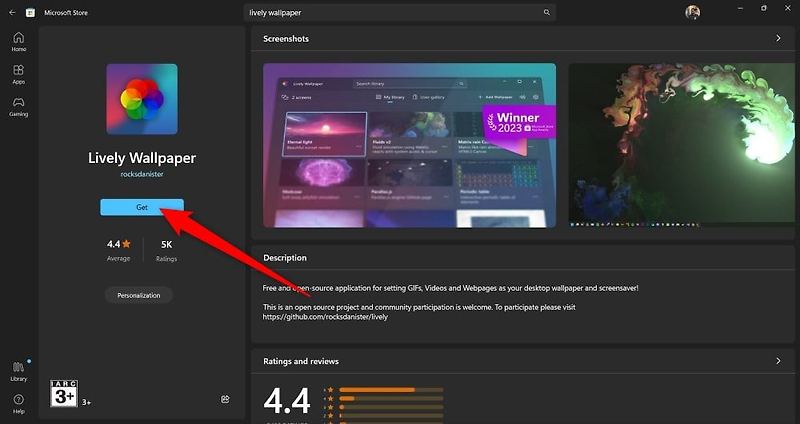Expand the Ratings and reviews chevron

[x=778, y=361]
